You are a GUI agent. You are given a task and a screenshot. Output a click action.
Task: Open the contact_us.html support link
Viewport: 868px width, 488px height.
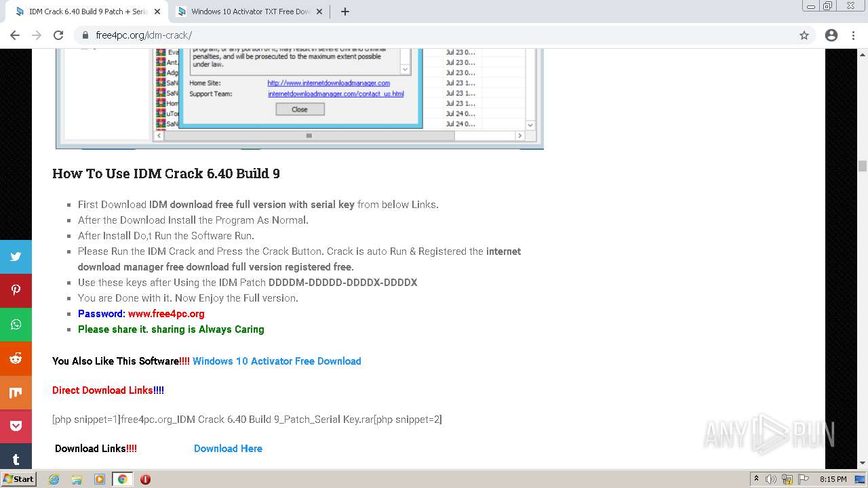coord(336,94)
